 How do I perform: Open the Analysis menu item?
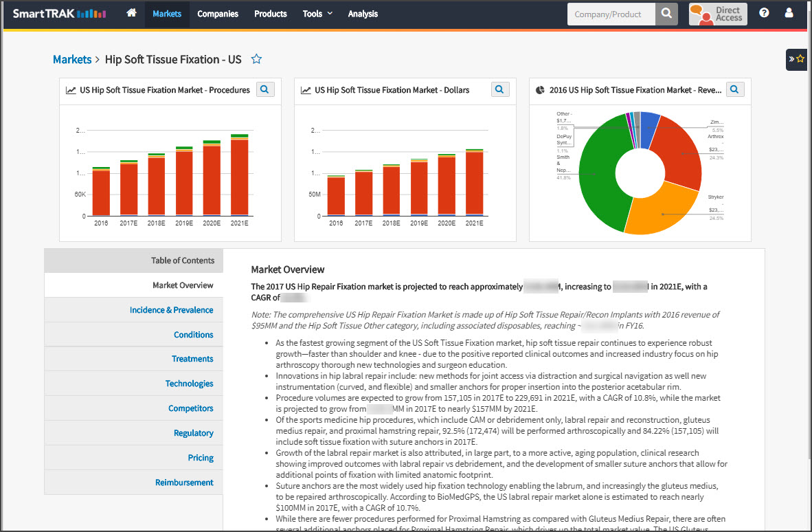click(x=363, y=14)
